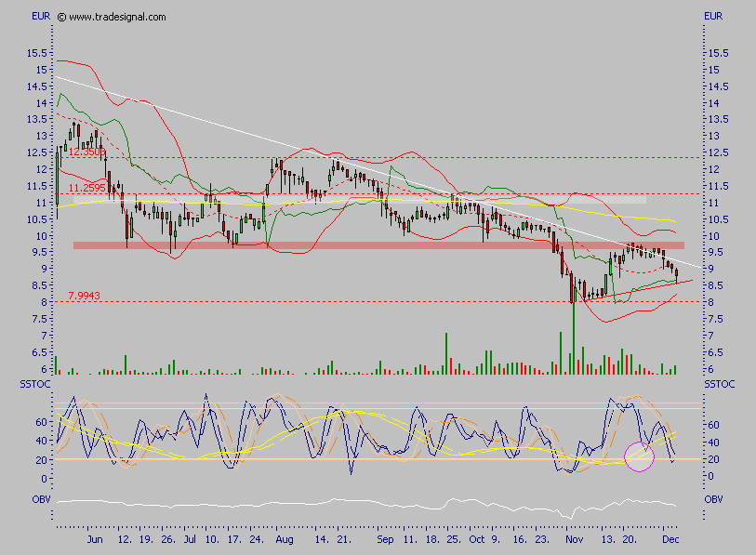Select the 21. date tick label
Screen dimensions: 756x555
pos(344,539)
